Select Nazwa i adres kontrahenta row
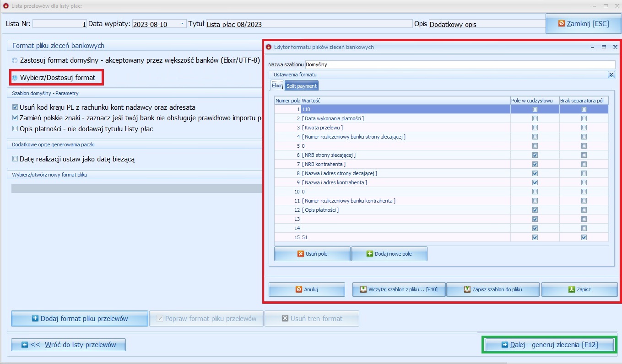This screenshot has width=622, height=364. tap(441, 182)
